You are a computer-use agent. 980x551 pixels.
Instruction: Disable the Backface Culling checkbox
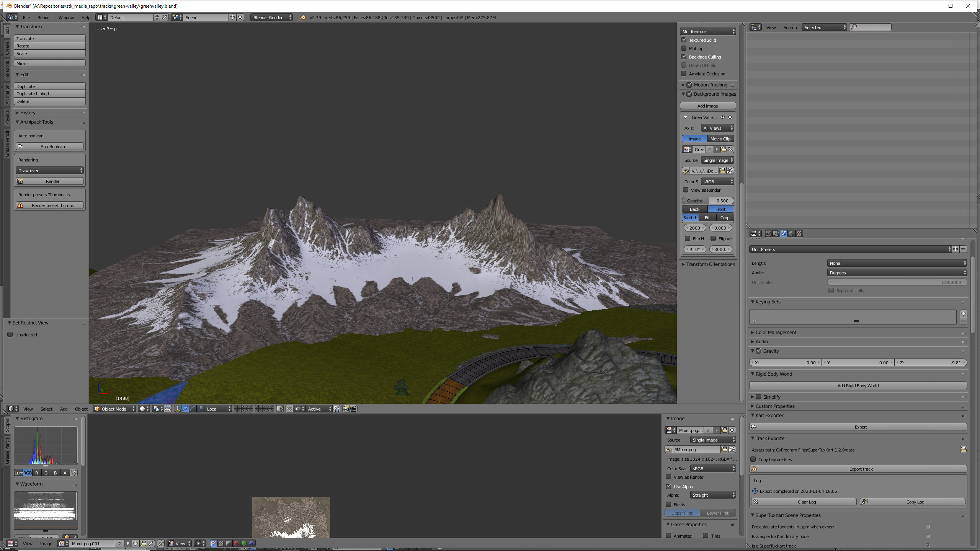[x=684, y=57]
